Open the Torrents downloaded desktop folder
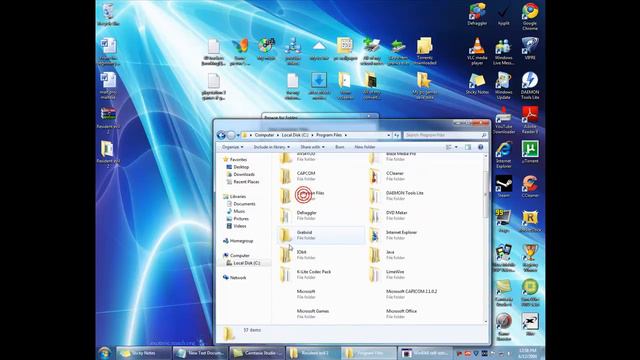 [424, 51]
